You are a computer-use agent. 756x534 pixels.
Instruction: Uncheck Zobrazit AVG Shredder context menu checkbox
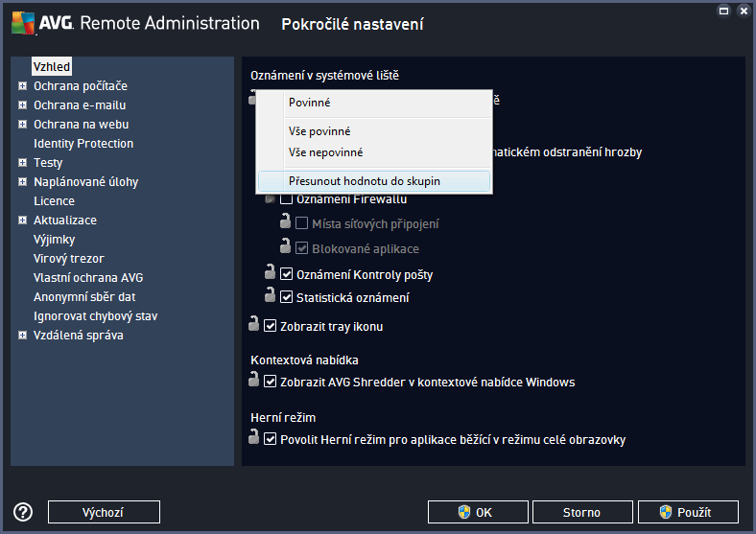(270, 382)
